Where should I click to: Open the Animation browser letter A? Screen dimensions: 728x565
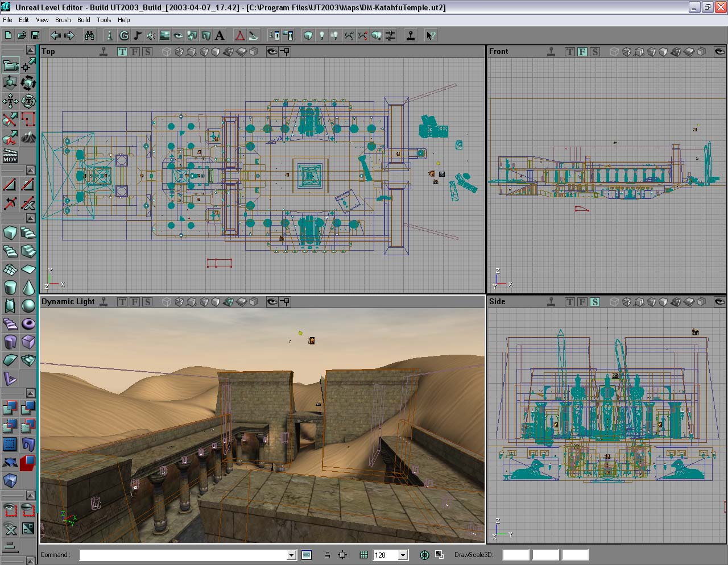220,36
